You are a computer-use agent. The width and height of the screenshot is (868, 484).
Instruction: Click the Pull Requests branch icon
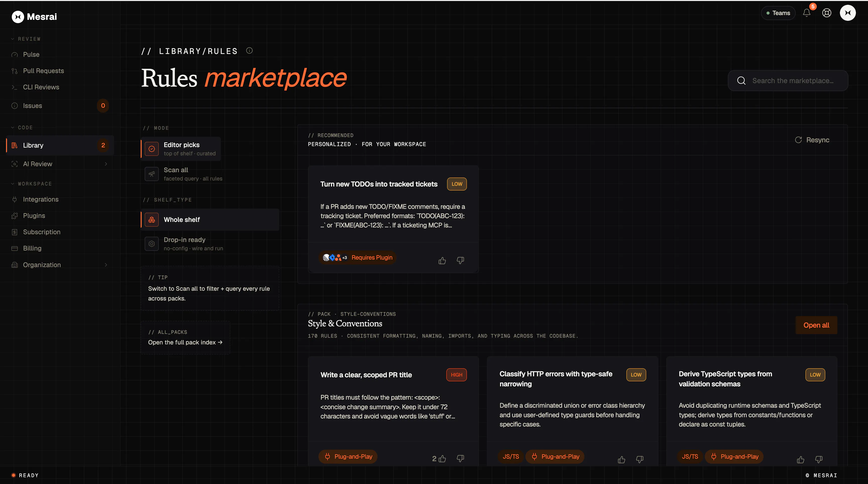15,71
